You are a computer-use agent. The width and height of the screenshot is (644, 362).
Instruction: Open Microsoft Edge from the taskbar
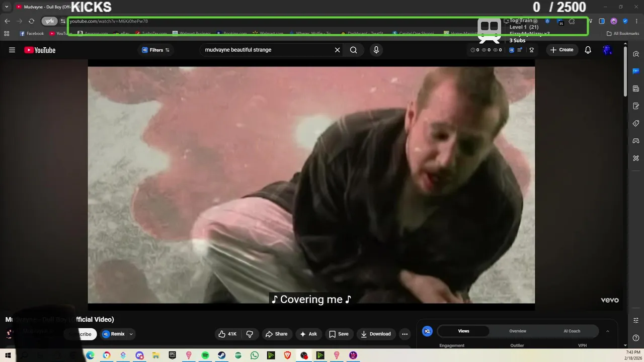90,355
